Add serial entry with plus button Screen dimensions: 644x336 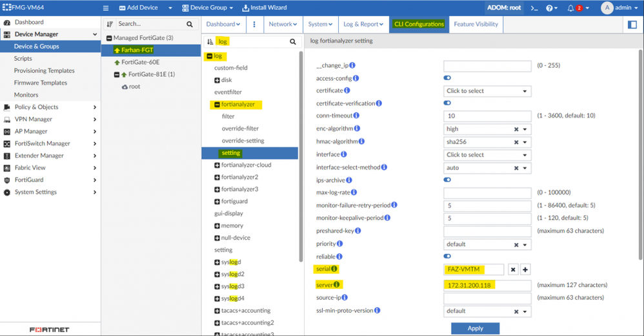click(525, 269)
